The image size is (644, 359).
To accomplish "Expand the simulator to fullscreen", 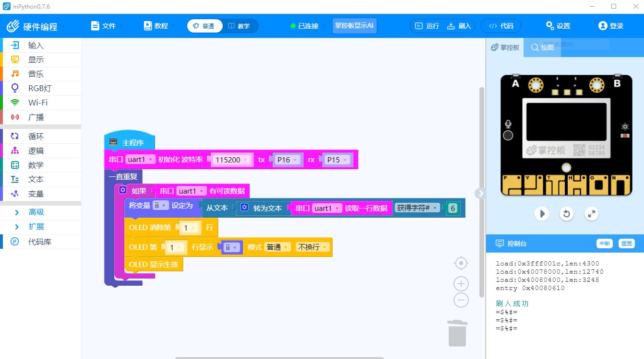I will pyautogui.click(x=591, y=214).
